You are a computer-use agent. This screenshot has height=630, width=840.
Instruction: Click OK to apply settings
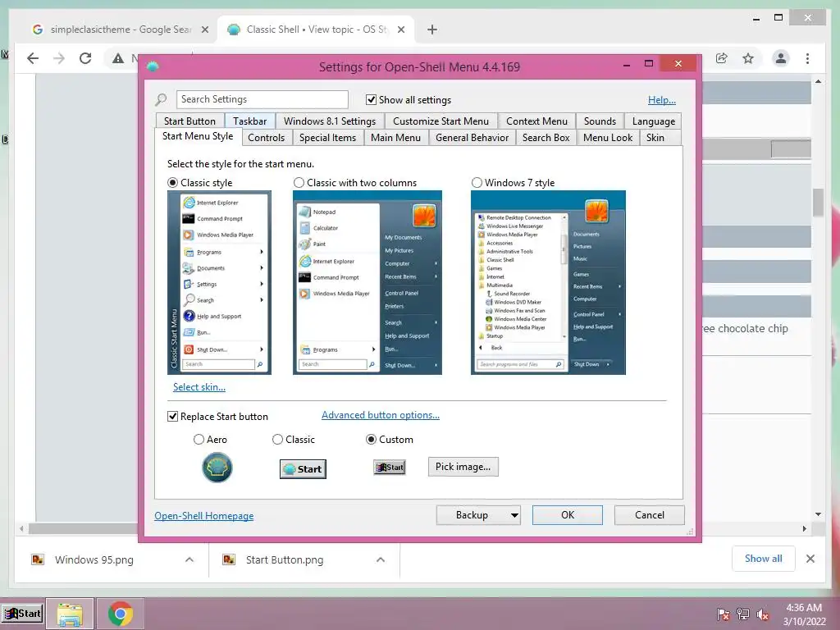click(568, 515)
